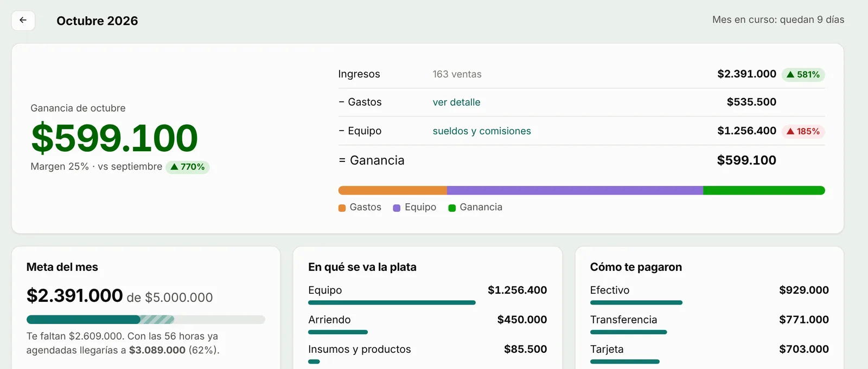Viewport: 868px width, 369px height.
Task: Click the Equipo spending bar
Action: click(x=392, y=303)
